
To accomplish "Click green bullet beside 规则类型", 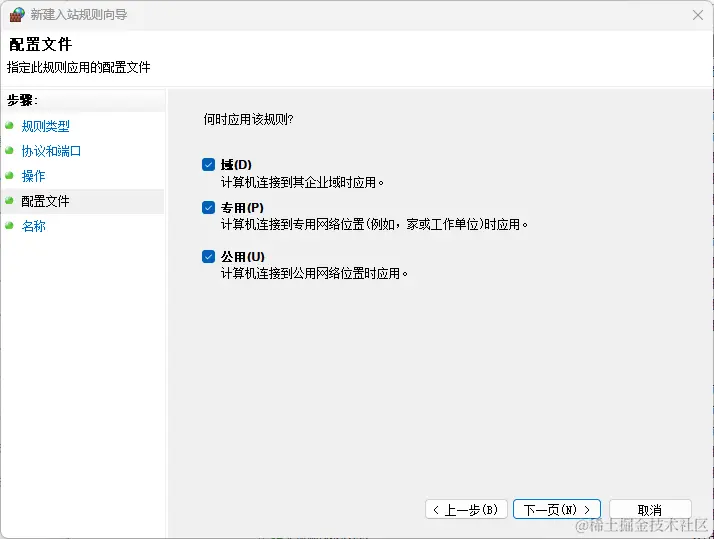I will pos(9,125).
